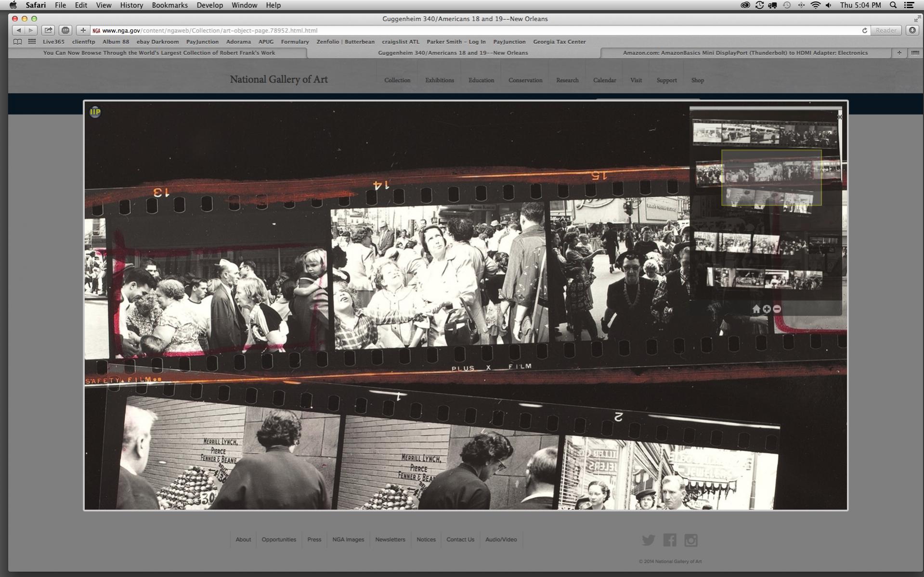Open the craigslist ATL bookmark
Screen dimensions: 924x577
tap(401, 42)
